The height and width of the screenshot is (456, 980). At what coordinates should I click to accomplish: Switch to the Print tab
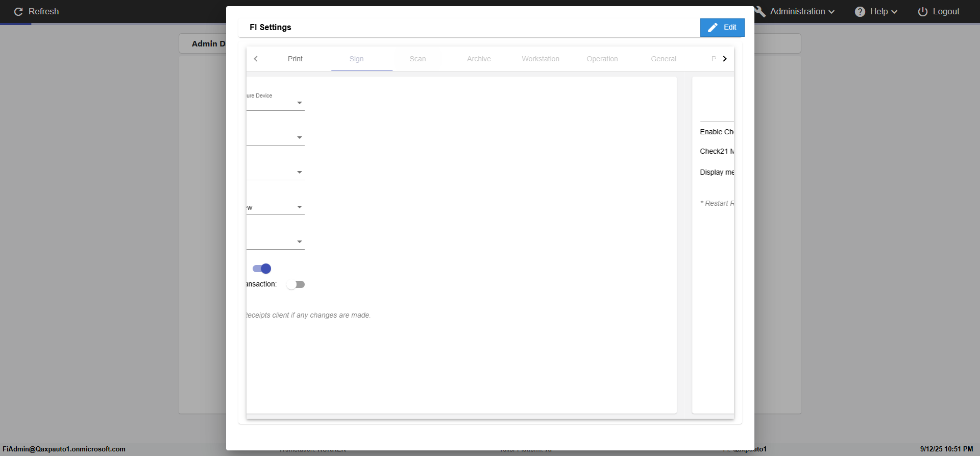pyautogui.click(x=295, y=59)
